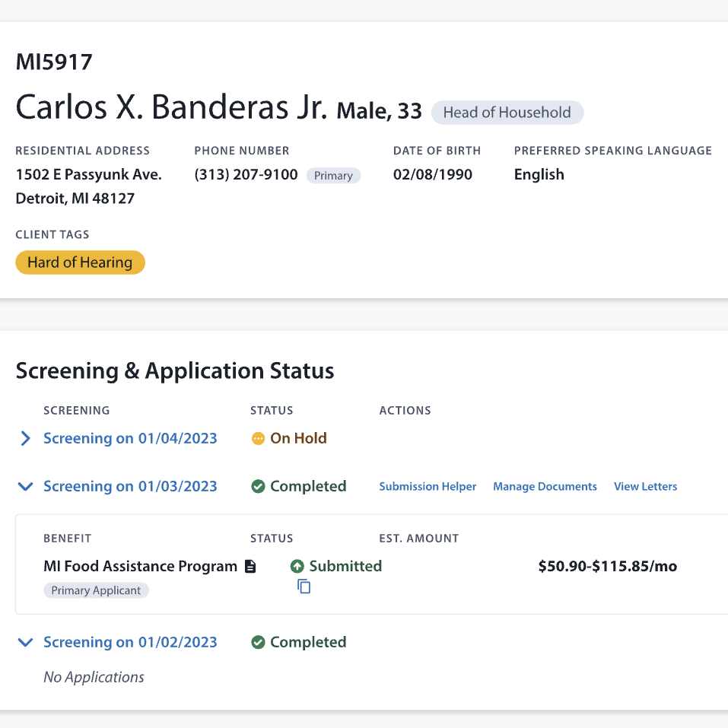
Task: Click the Completed checkmark for 01/03/2023 screening
Action: pyautogui.click(x=258, y=487)
